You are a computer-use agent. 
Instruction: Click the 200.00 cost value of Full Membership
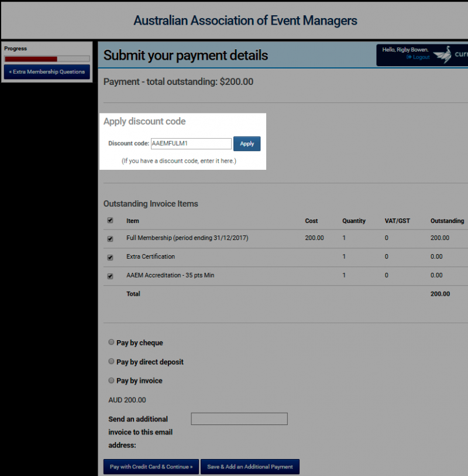[x=314, y=238]
